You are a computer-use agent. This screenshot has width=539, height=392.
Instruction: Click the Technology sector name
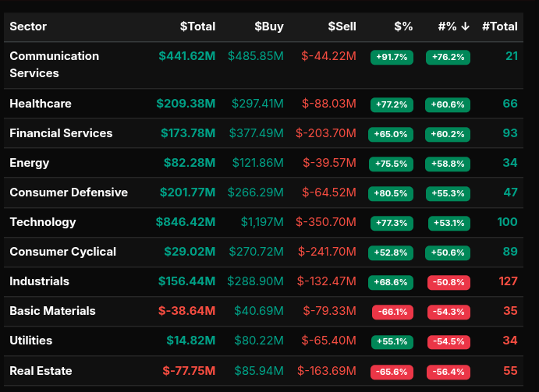[x=43, y=222]
